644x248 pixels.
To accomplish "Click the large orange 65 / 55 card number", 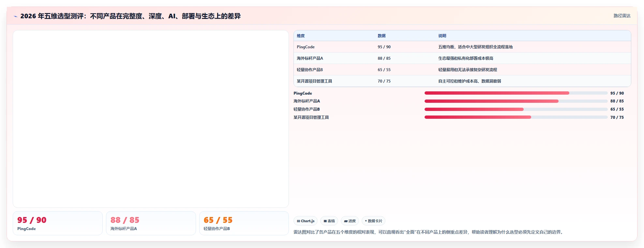I will point(218,220).
